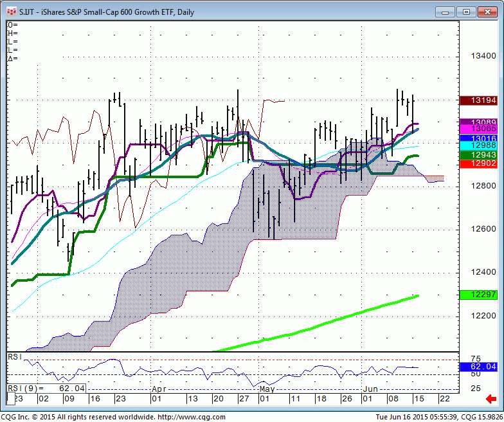Click the red arrow at bottom right
504x422 pixels.
click(x=491, y=399)
